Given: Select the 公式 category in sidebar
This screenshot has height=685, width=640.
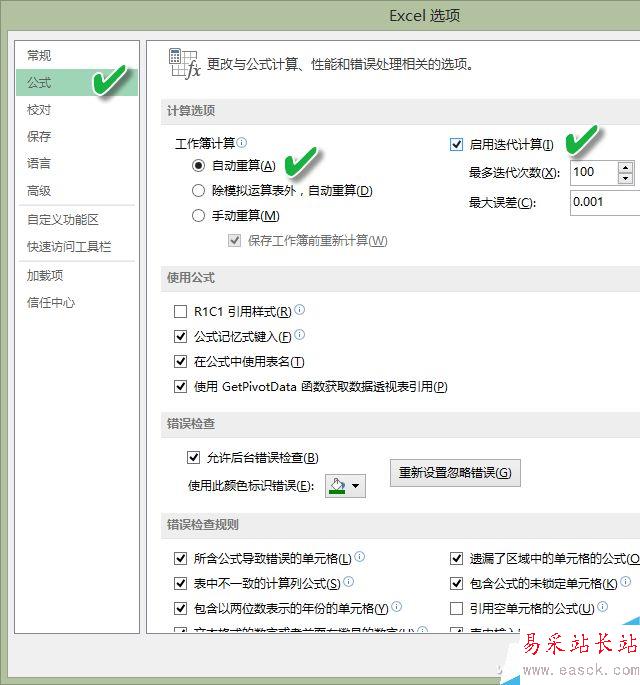Looking at the screenshot, I should point(76,82).
